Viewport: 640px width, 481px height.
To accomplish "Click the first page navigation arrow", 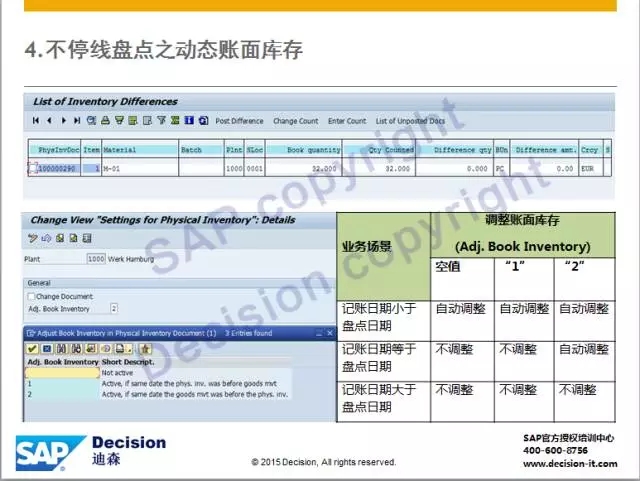I will 36,121.
